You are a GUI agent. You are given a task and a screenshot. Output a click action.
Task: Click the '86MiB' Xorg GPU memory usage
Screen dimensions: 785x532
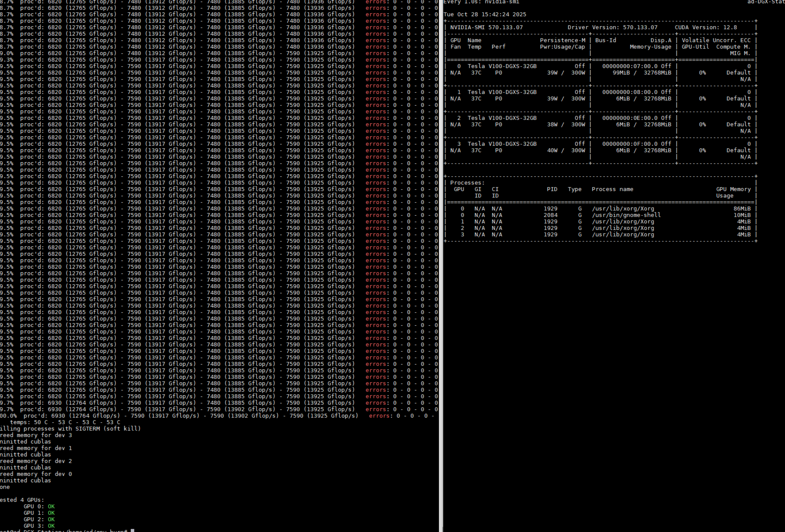point(742,209)
